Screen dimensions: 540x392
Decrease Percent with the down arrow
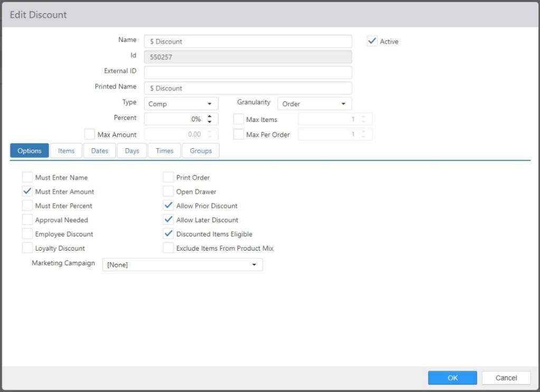[x=210, y=121]
